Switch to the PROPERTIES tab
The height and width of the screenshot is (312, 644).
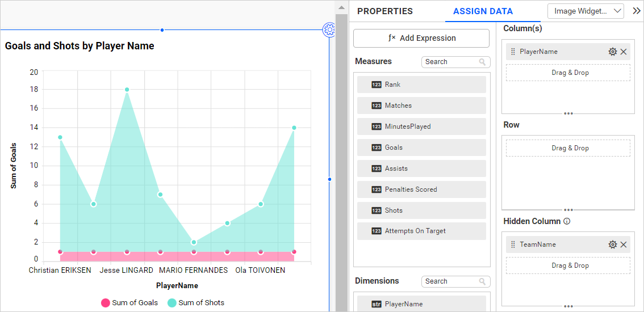click(x=384, y=11)
